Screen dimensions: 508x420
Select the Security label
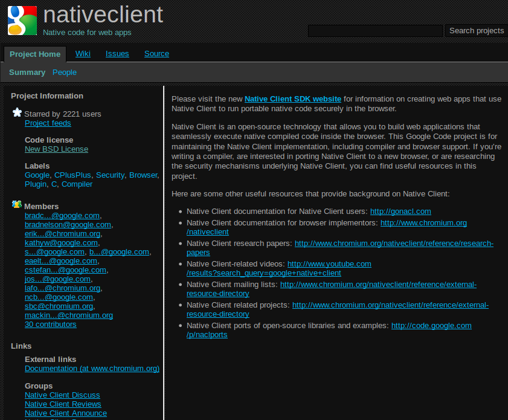110,175
